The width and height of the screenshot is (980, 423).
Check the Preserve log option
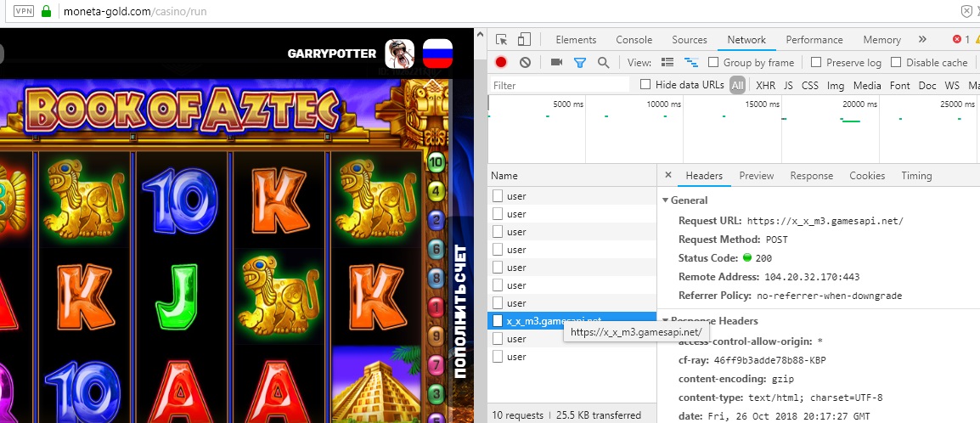[x=816, y=62]
